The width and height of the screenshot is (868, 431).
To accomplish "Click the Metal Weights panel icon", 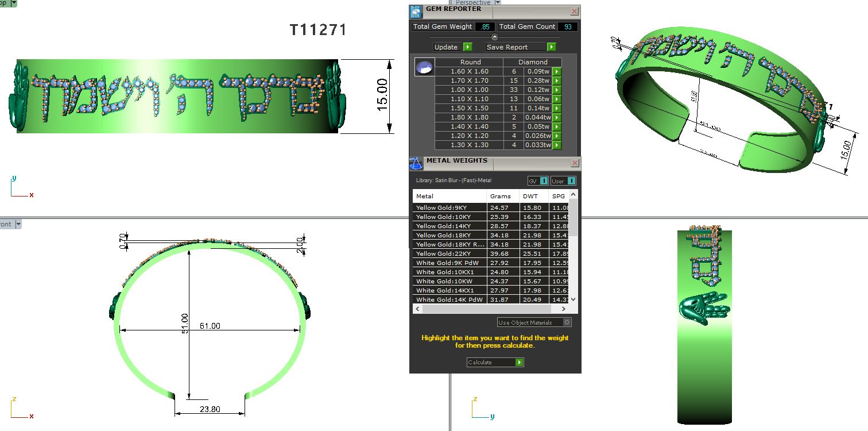I will coord(416,163).
